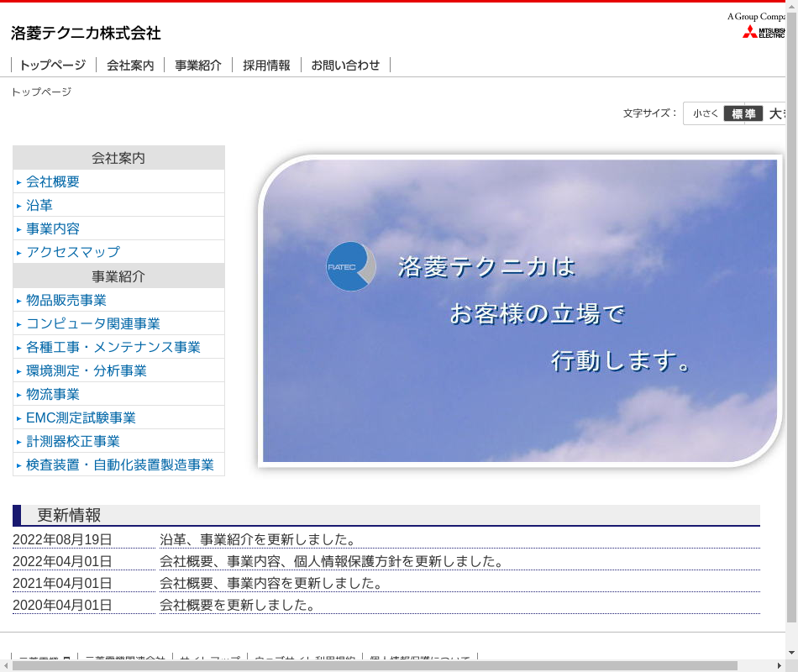Image resolution: width=798 pixels, height=672 pixels.
Task: Visit コンピュータ関連事業 page
Action: pyautogui.click(x=93, y=323)
